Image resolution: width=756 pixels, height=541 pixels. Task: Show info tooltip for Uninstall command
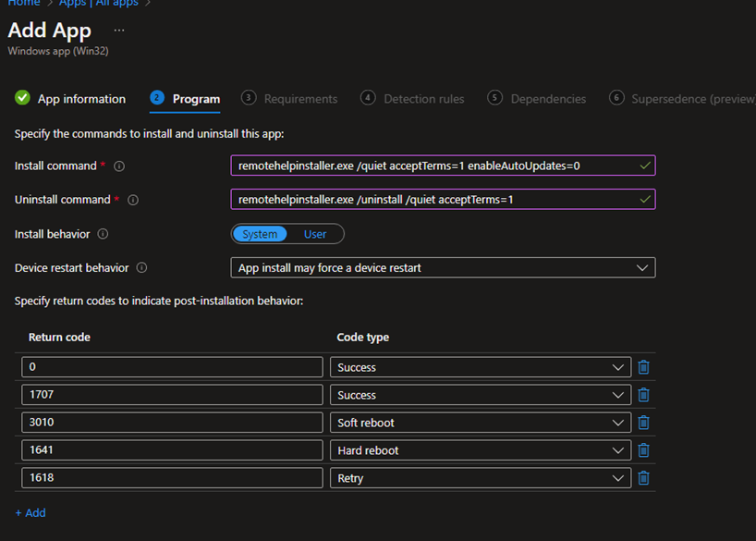[x=132, y=200]
